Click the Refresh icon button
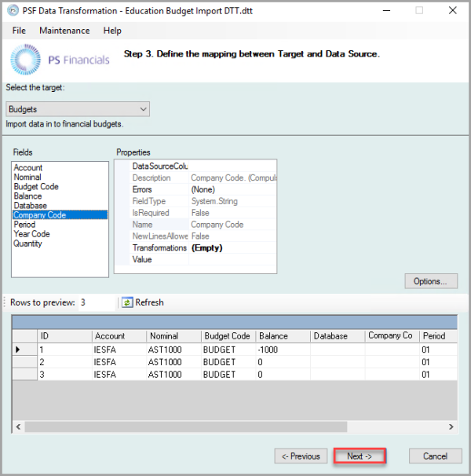The height and width of the screenshot is (476, 471). tap(127, 302)
